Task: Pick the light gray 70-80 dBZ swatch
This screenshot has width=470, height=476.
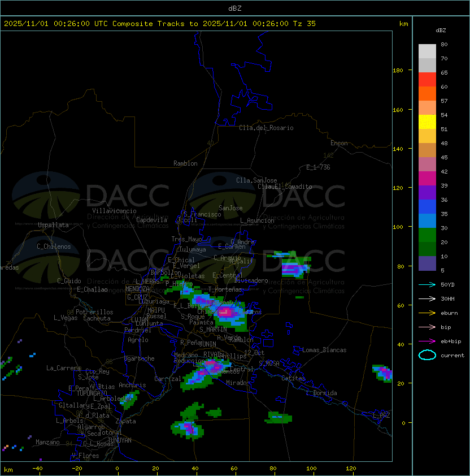Action: (427, 51)
